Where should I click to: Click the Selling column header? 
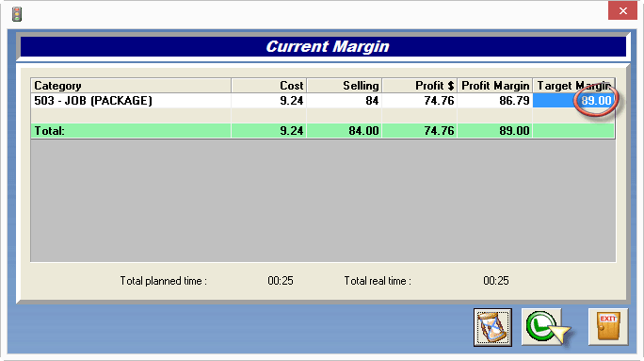coord(345,86)
